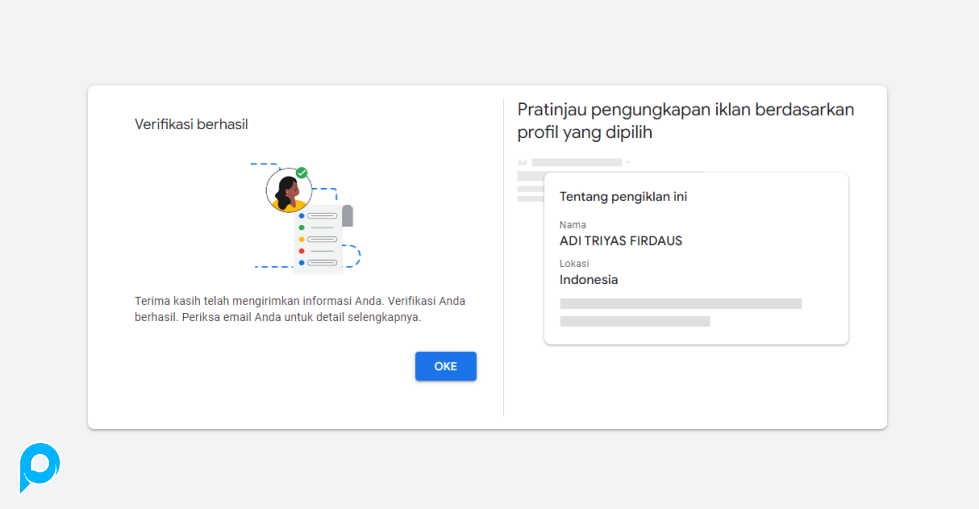Image resolution: width=979 pixels, height=509 pixels.
Task: Click the red dot in the document list
Action: coord(301,251)
